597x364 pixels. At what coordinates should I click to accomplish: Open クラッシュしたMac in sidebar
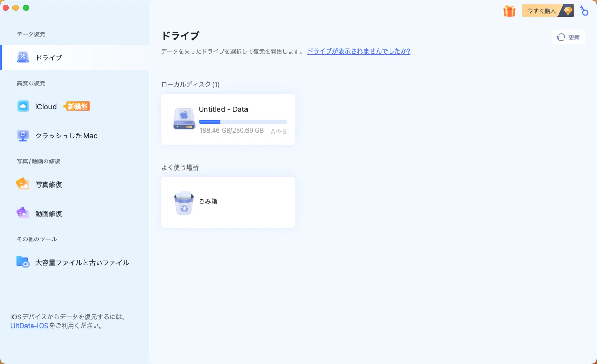pyautogui.click(x=66, y=136)
